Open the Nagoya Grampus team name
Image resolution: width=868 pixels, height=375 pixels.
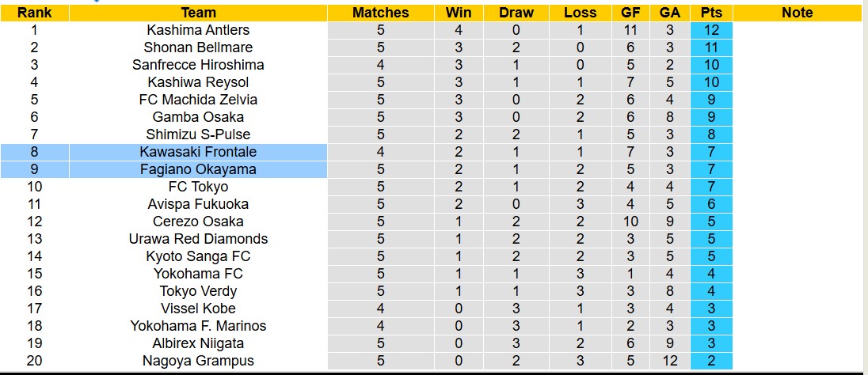[x=198, y=361]
